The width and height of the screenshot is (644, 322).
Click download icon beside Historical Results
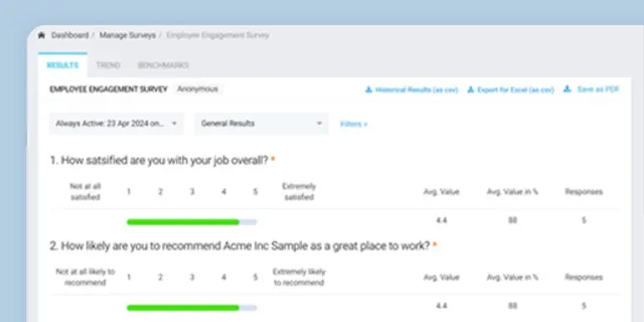pyautogui.click(x=368, y=90)
